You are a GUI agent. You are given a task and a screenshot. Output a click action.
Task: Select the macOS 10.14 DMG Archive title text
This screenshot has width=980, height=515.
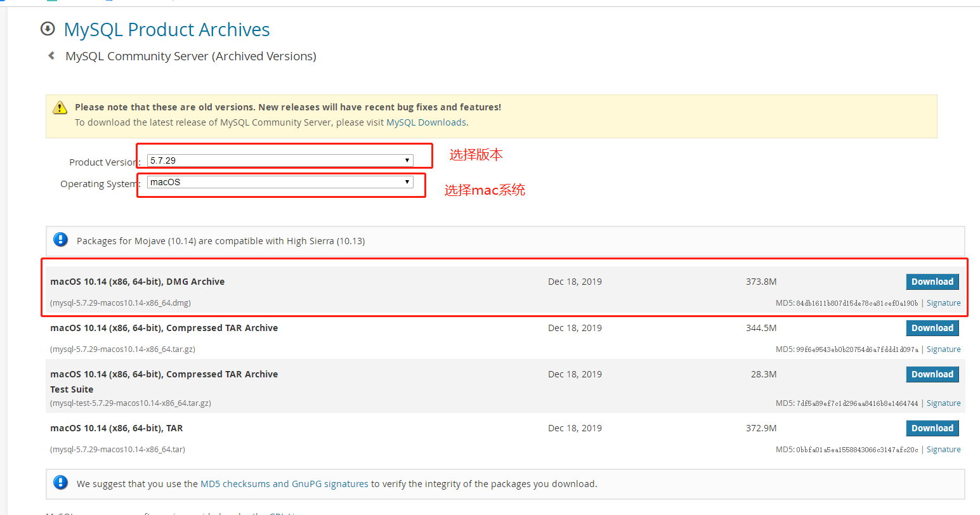click(x=138, y=282)
